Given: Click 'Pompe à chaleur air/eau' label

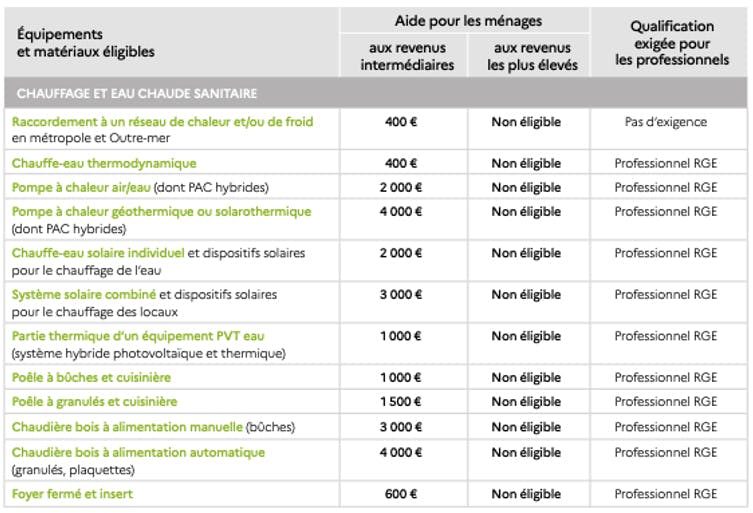Looking at the screenshot, I should click(x=81, y=187).
